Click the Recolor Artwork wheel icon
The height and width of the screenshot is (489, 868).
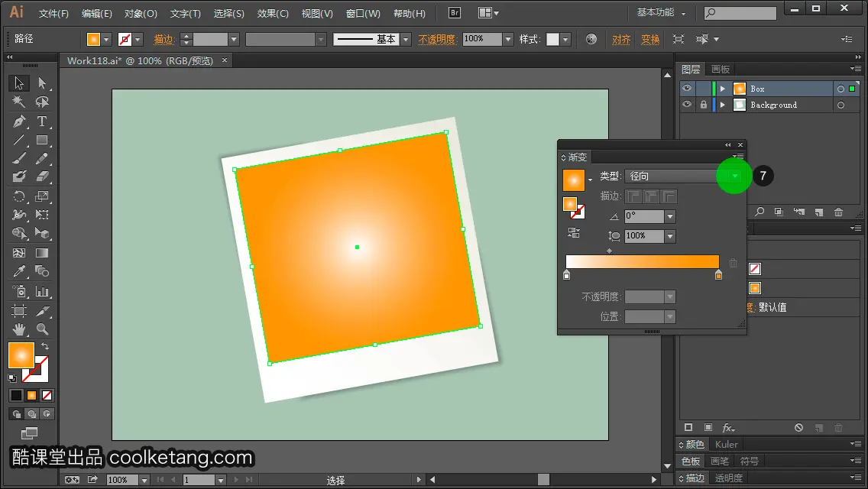[x=591, y=39]
